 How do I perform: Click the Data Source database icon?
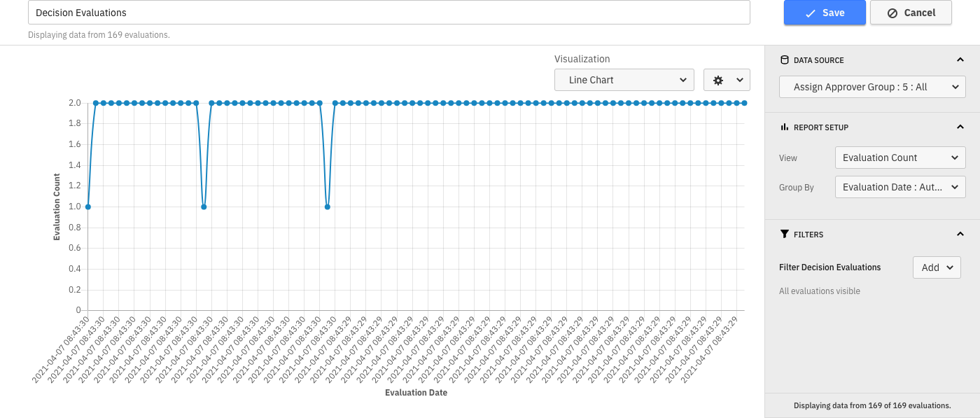coord(784,60)
